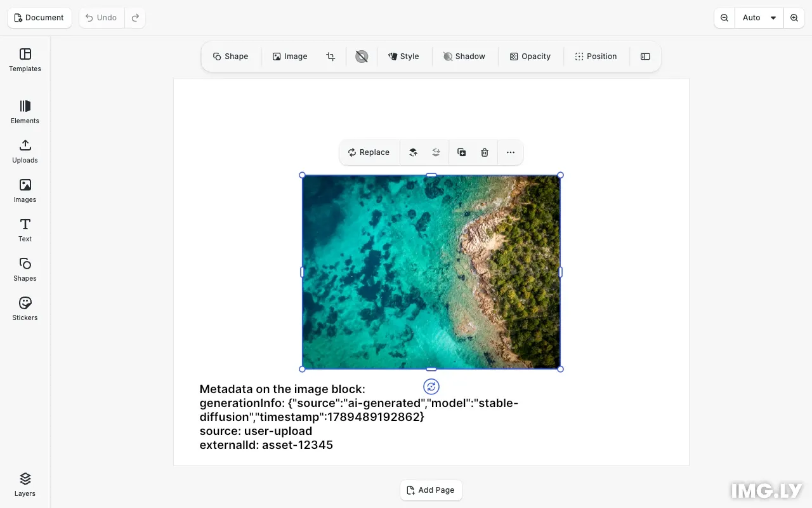Open the more options ellipsis menu

pyautogui.click(x=511, y=152)
